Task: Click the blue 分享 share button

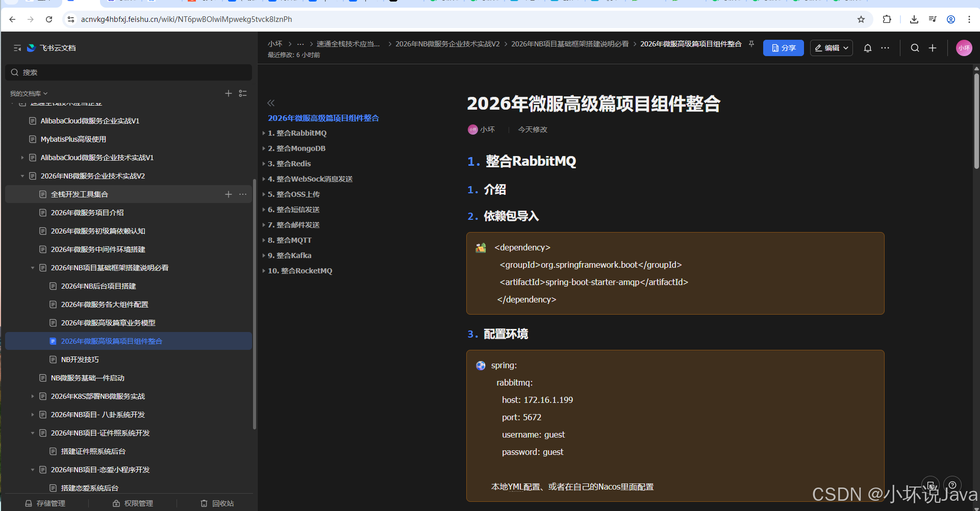Action: point(783,47)
